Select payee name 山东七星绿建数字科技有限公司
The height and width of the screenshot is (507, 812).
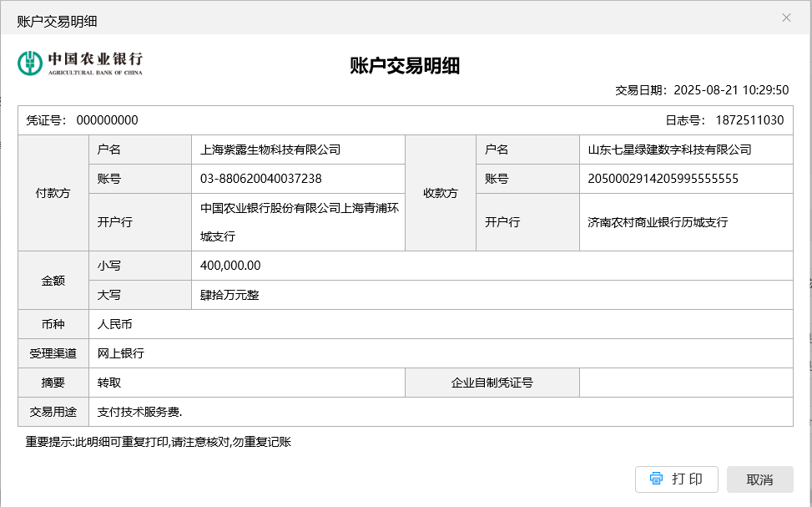[669, 150]
